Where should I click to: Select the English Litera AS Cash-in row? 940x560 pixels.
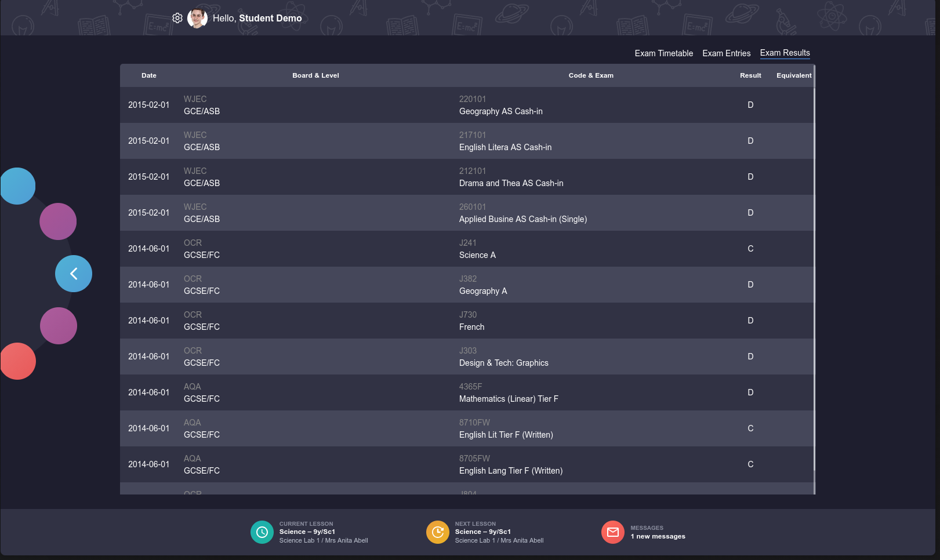467,141
